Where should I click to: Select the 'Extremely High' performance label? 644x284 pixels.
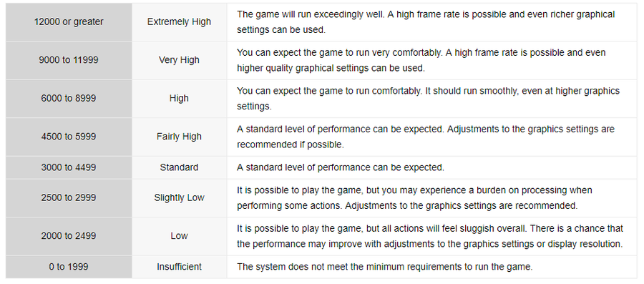click(179, 22)
